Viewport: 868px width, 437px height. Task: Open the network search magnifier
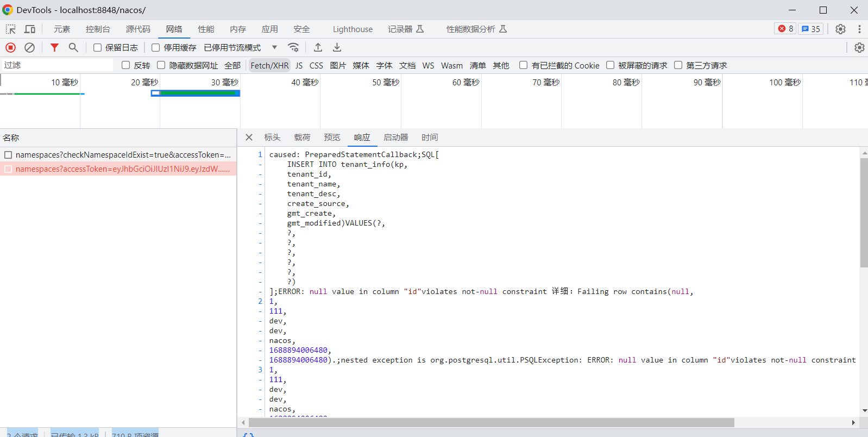[x=73, y=48]
